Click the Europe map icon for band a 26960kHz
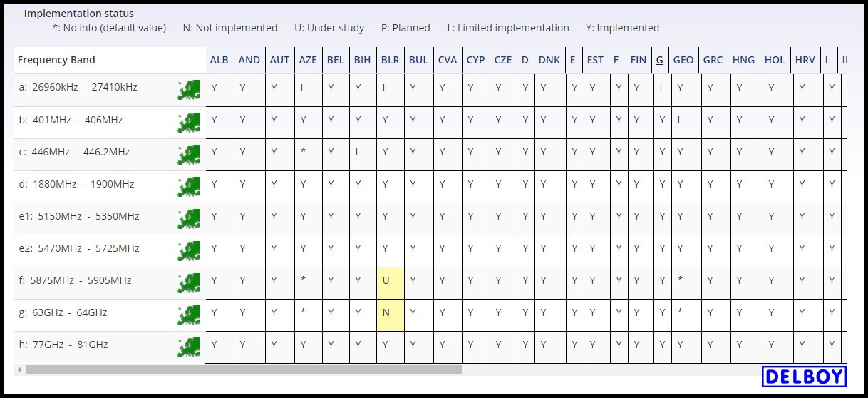 pyautogui.click(x=189, y=90)
